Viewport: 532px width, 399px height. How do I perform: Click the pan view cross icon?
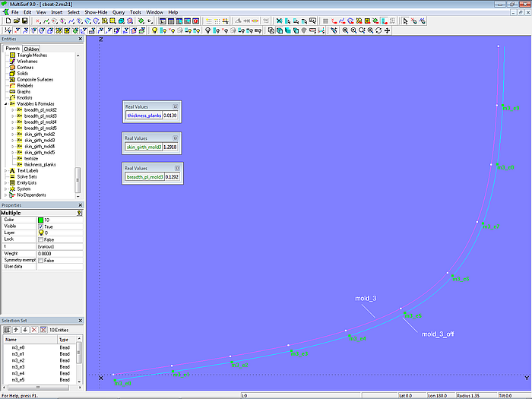[388, 30]
